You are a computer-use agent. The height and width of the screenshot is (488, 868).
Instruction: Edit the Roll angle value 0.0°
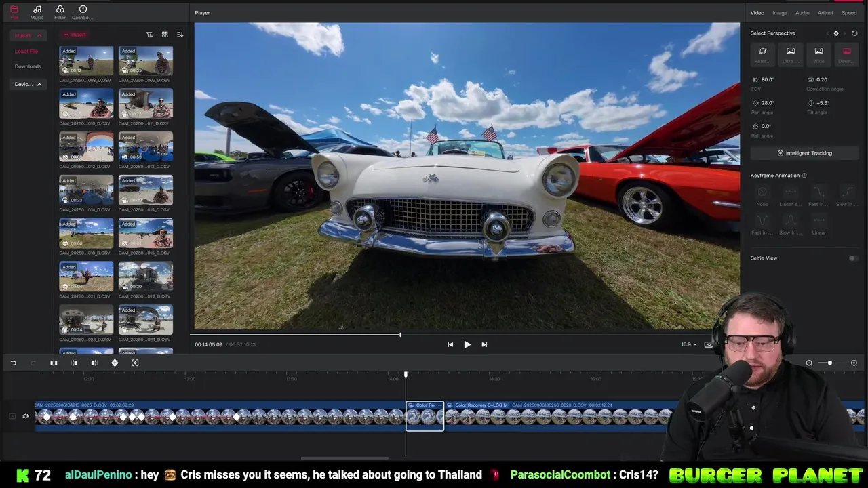coord(766,126)
